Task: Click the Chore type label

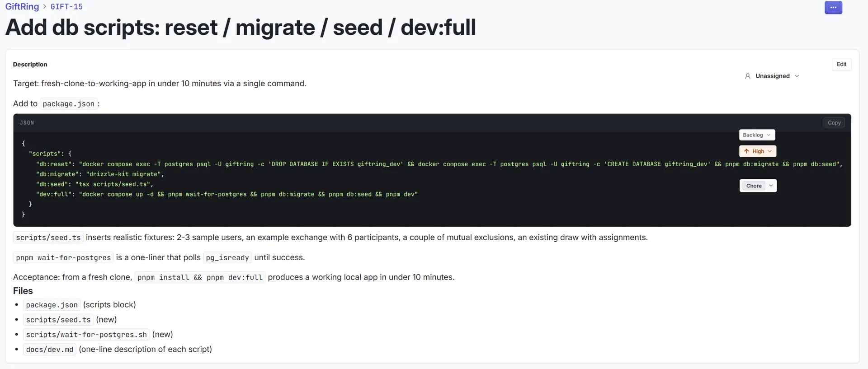Action: pos(754,186)
